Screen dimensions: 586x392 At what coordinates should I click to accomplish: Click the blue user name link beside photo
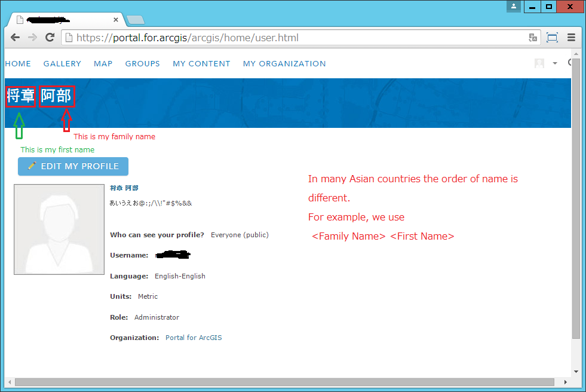point(124,188)
